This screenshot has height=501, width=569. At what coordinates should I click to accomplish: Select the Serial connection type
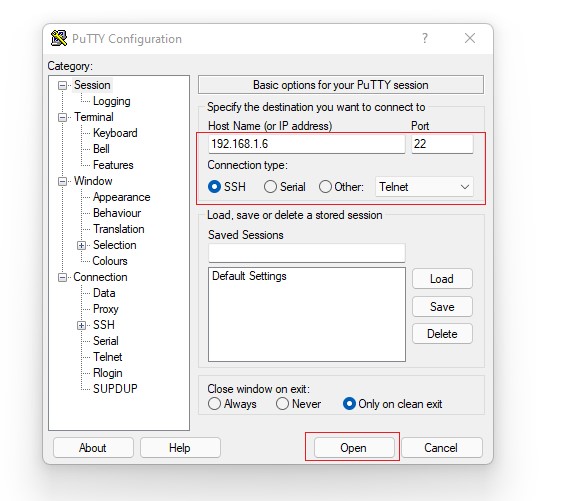click(x=270, y=187)
